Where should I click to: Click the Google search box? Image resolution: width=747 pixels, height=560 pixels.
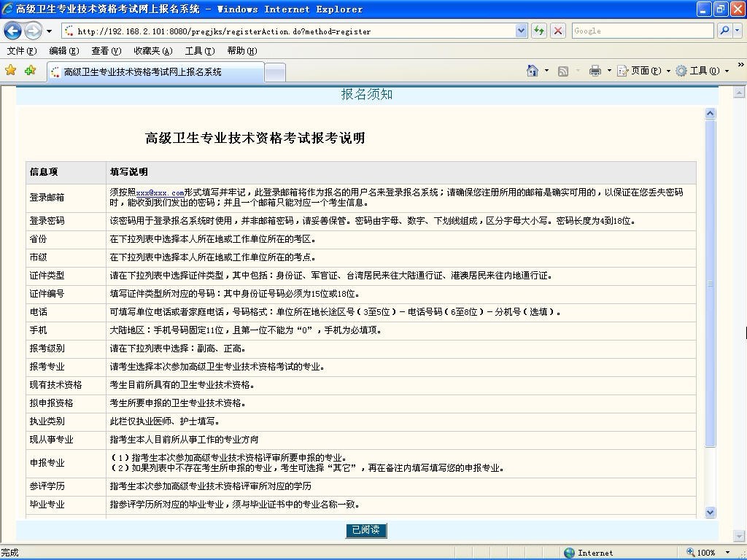pyautogui.click(x=642, y=31)
